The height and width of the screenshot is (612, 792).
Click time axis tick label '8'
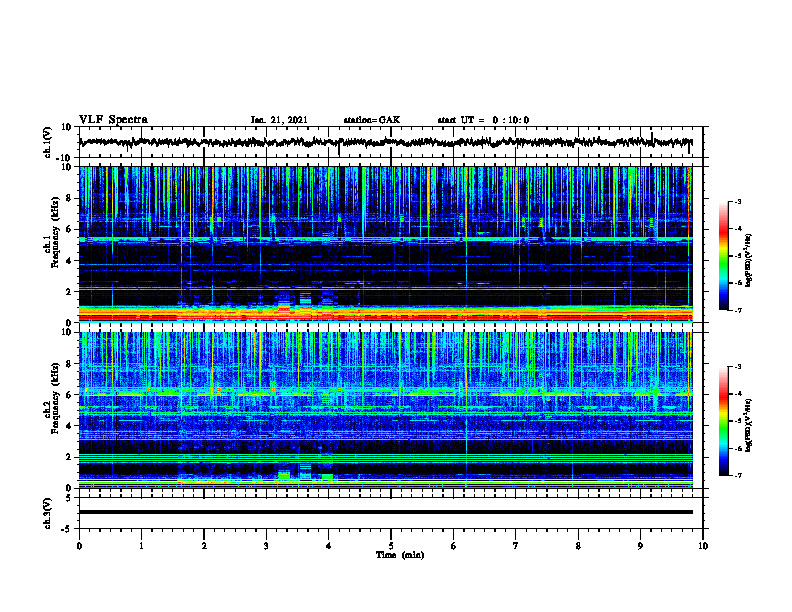point(578,546)
